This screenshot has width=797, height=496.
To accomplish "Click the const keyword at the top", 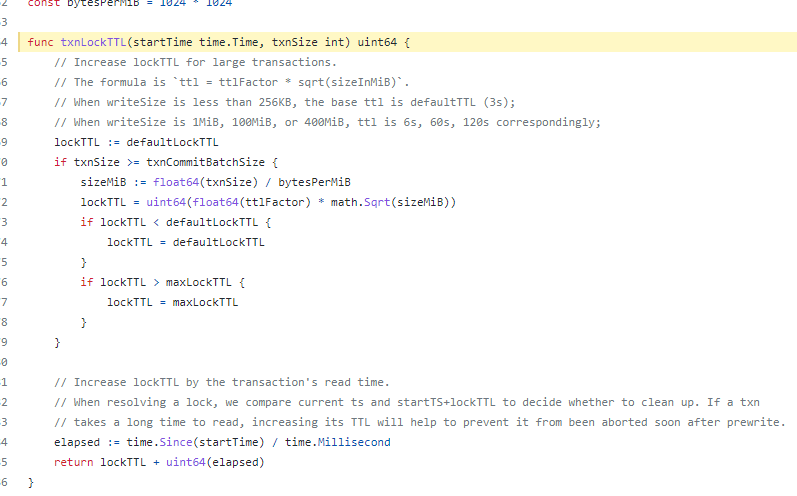I will (44, 3).
